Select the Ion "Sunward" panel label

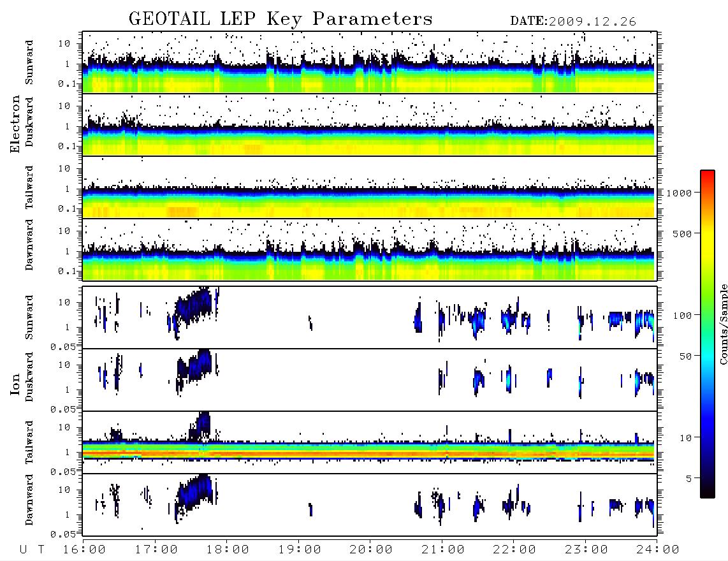29,317
